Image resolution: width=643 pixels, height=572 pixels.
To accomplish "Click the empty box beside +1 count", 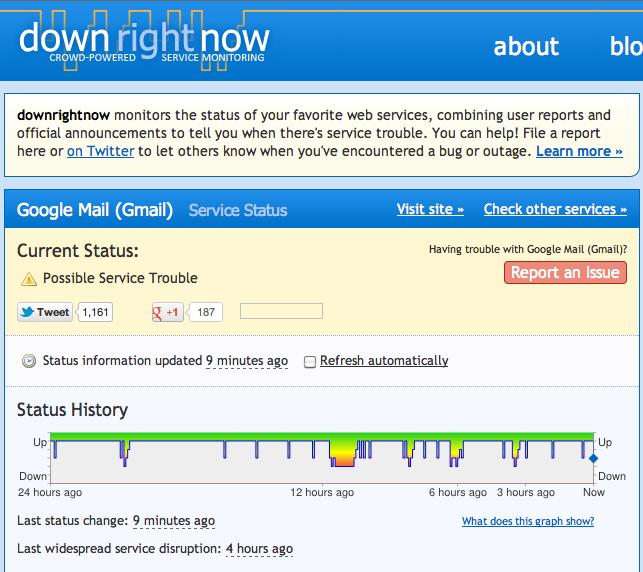I will (x=281, y=311).
